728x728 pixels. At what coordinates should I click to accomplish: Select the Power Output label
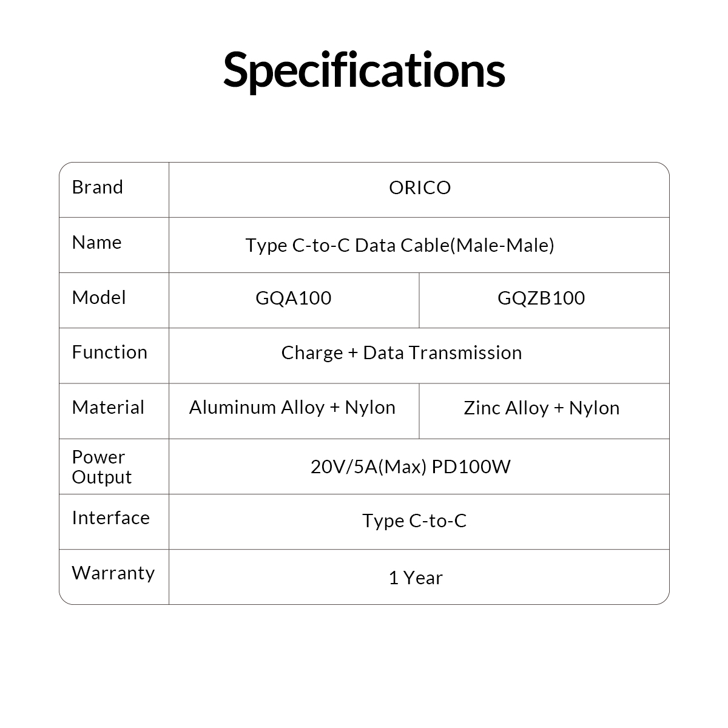[102, 467]
